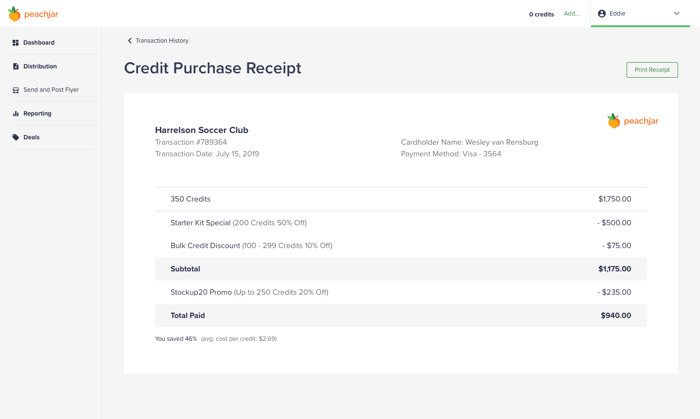The image size is (700, 419).
Task: Click the back chevron beside Transaction History
Action: point(129,41)
